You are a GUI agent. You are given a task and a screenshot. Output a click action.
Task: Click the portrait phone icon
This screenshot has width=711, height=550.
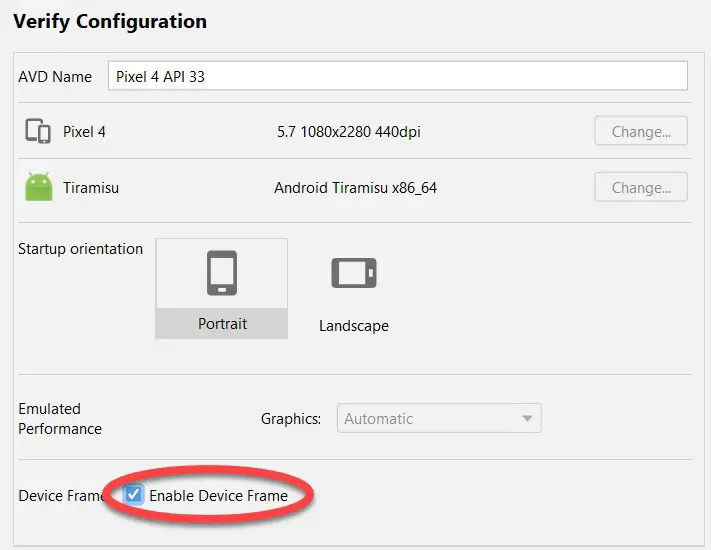[x=222, y=273]
